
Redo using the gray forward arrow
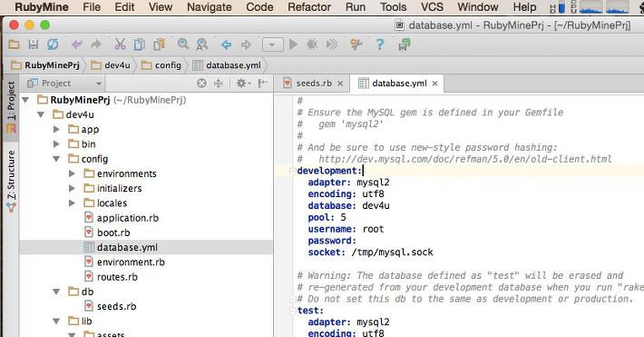click(96, 44)
